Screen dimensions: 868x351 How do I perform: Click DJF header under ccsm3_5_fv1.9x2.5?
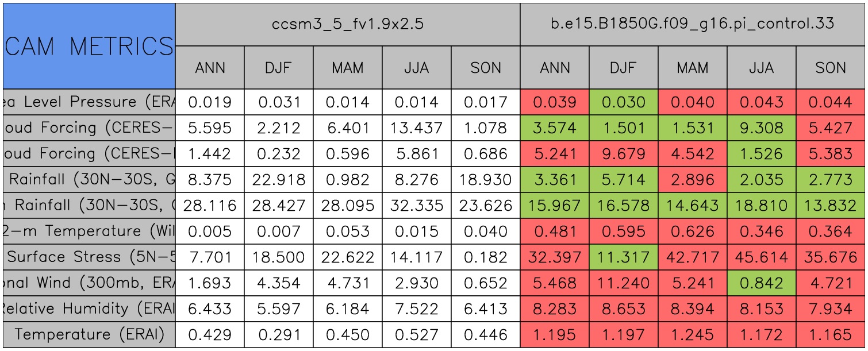click(x=279, y=68)
